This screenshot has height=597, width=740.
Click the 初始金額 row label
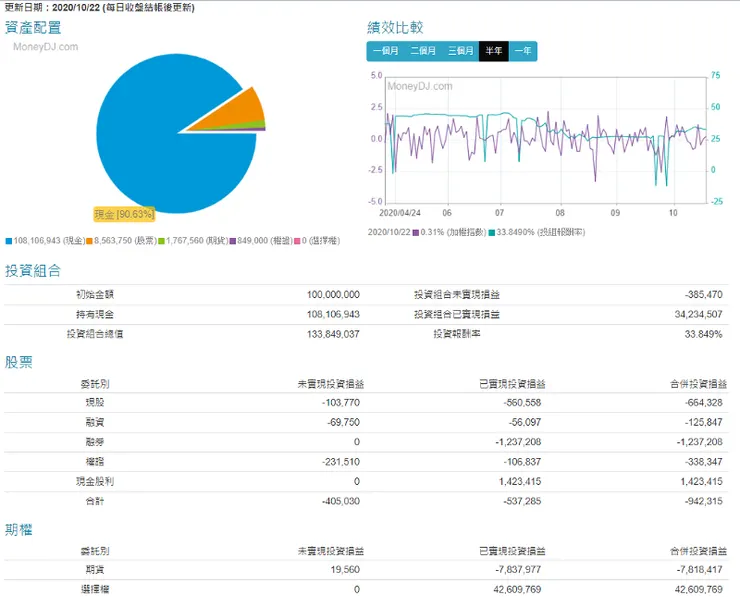[x=95, y=294]
